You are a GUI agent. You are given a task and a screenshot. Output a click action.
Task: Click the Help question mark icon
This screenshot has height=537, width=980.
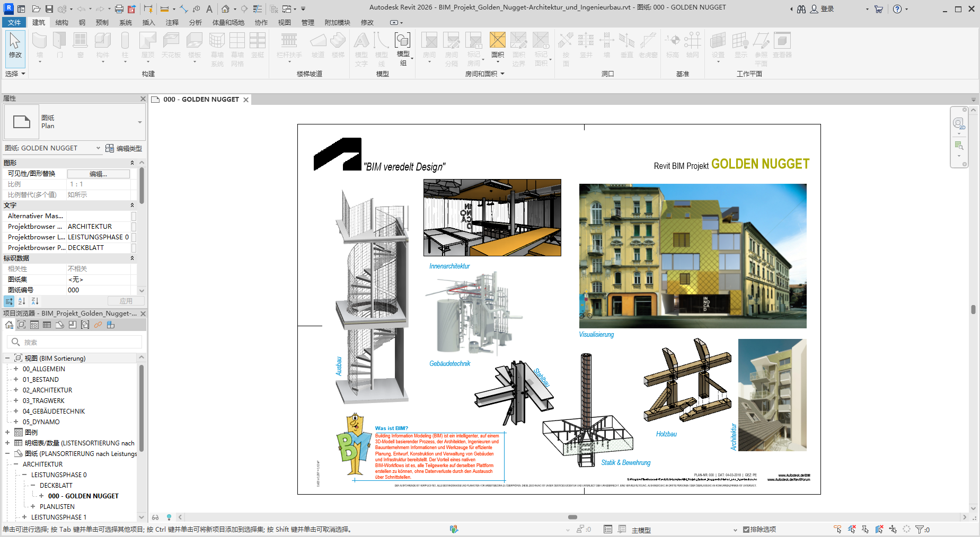click(x=897, y=9)
